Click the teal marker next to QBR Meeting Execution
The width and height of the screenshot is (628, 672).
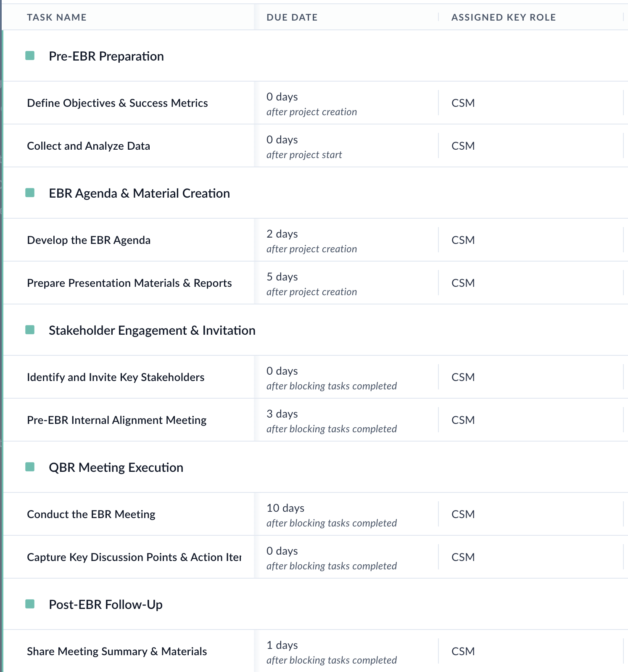pyautogui.click(x=30, y=467)
